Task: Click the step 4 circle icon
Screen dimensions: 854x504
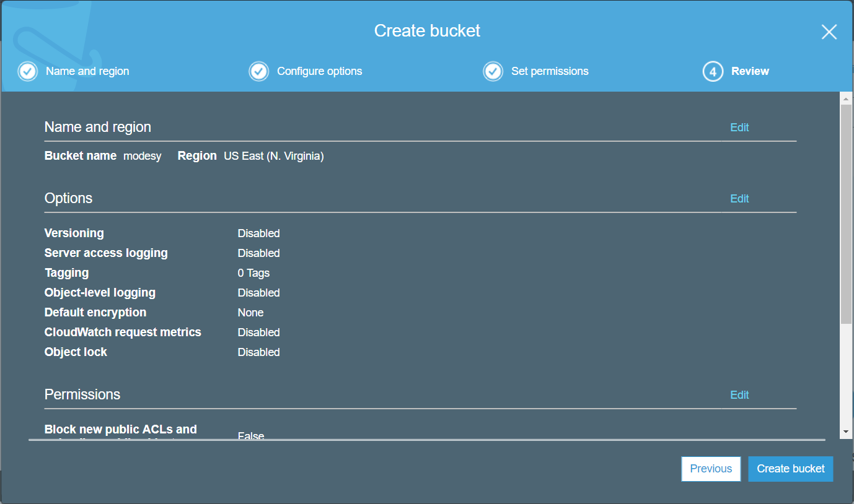Action: (x=713, y=72)
